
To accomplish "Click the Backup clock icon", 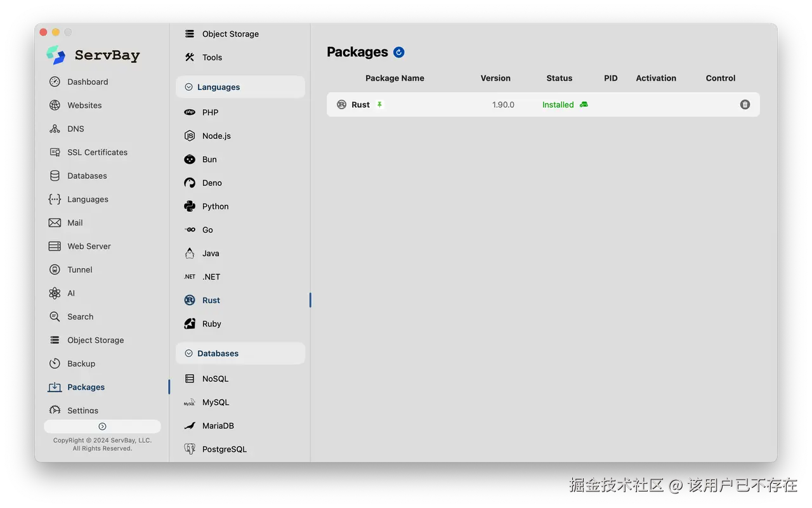I will pyautogui.click(x=55, y=363).
